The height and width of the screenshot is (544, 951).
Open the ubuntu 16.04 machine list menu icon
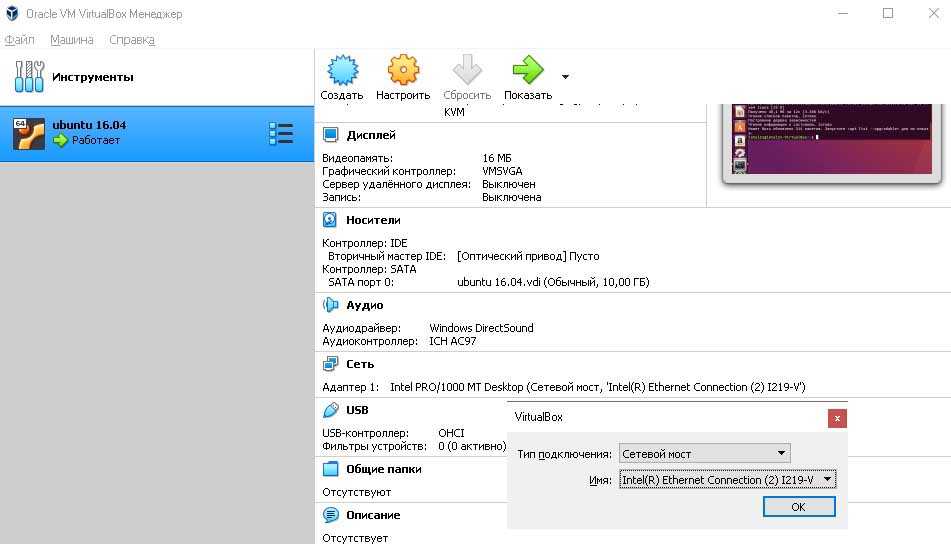click(281, 134)
